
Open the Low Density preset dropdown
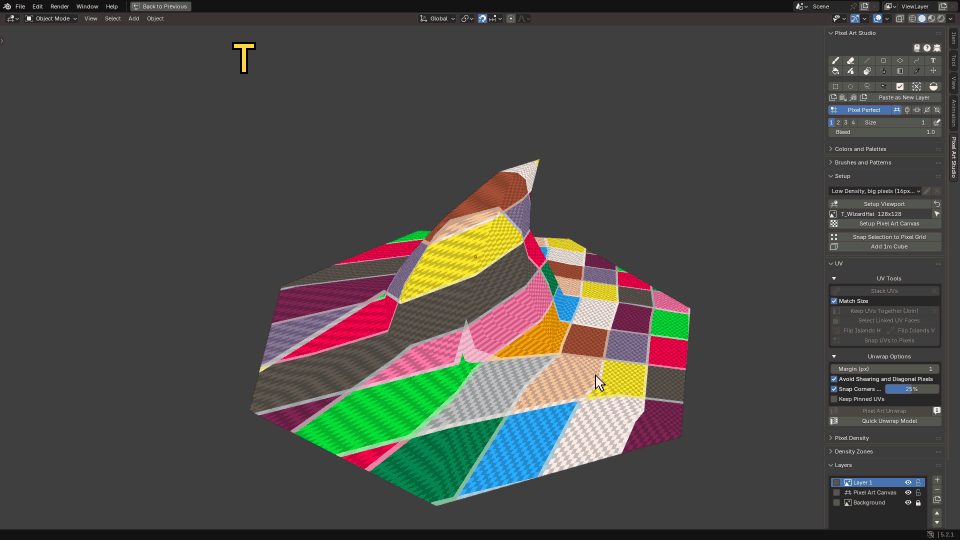(x=876, y=191)
